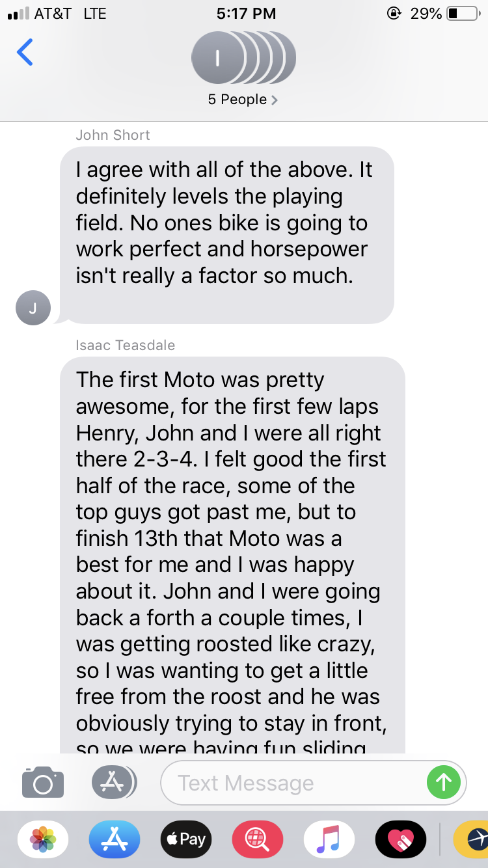Open App Store in the iMessage app bar
Image resolution: width=488 pixels, height=868 pixels.
tap(115, 839)
